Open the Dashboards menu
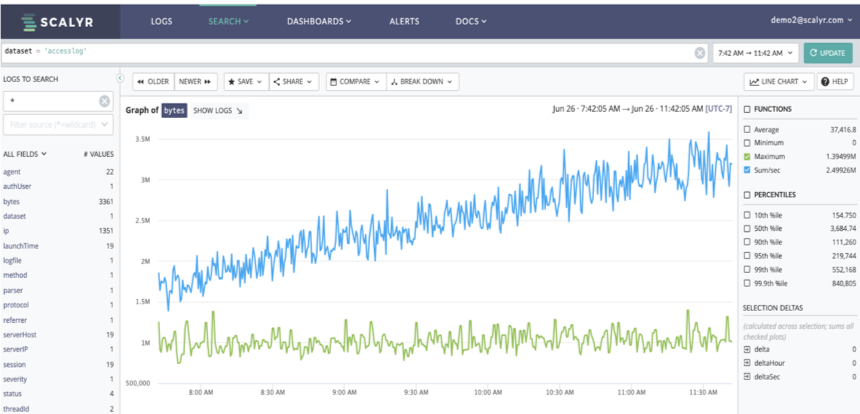This screenshot has height=414, width=860. pos(319,20)
